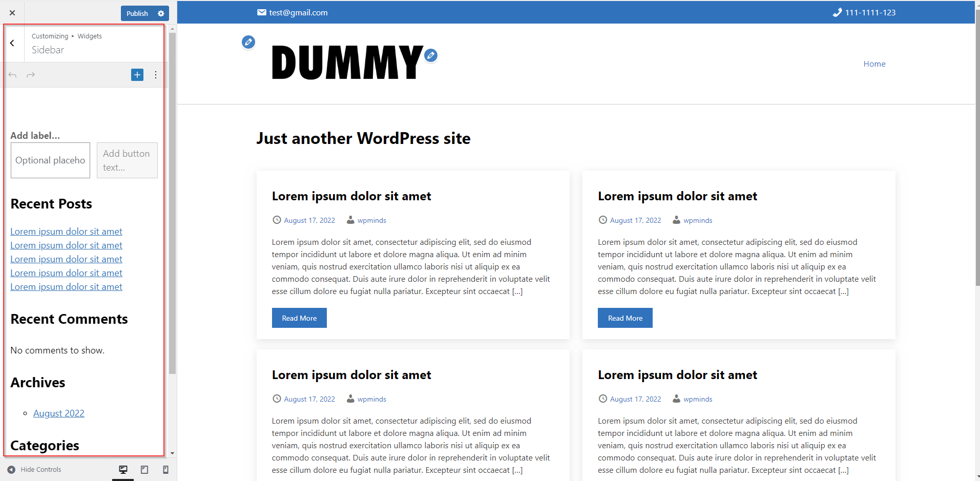
Task: Open the widget options three-dot menu
Action: point(156,75)
